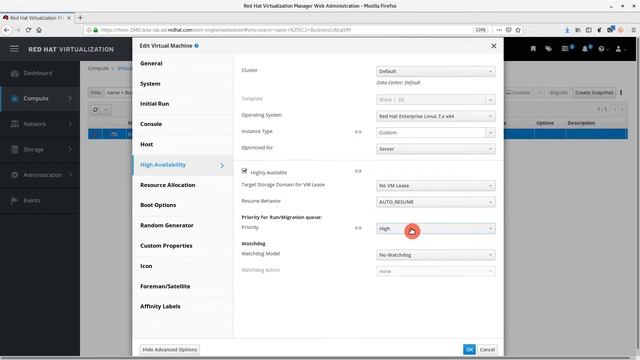
Task: Open the Firefox page actions ellipsis
Action: click(499, 30)
